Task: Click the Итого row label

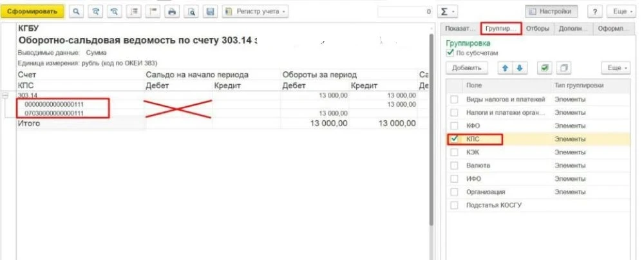Action: point(29,123)
